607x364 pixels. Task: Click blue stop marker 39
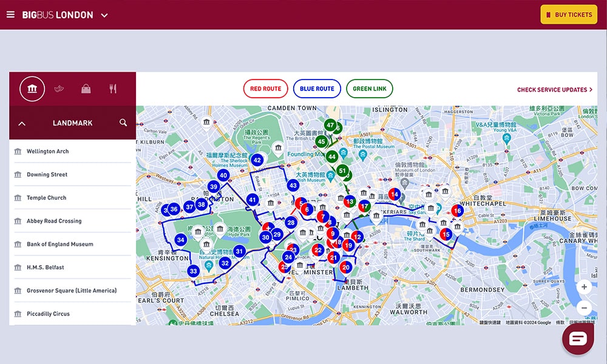coord(214,186)
